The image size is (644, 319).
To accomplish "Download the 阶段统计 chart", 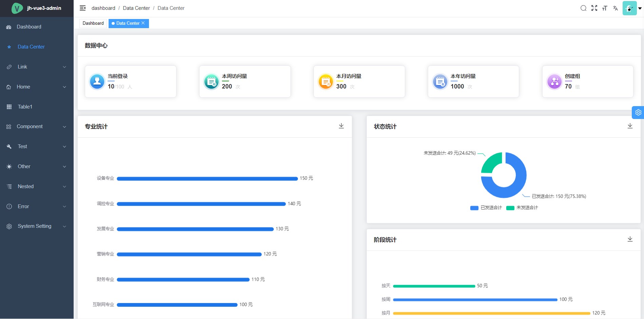I will pyautogui.click(x=630, y=239).
